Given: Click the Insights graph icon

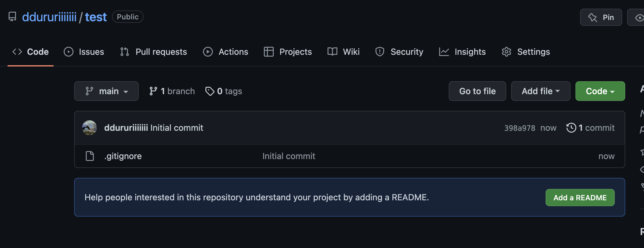Looking at the screenshot, I should 444,52.
